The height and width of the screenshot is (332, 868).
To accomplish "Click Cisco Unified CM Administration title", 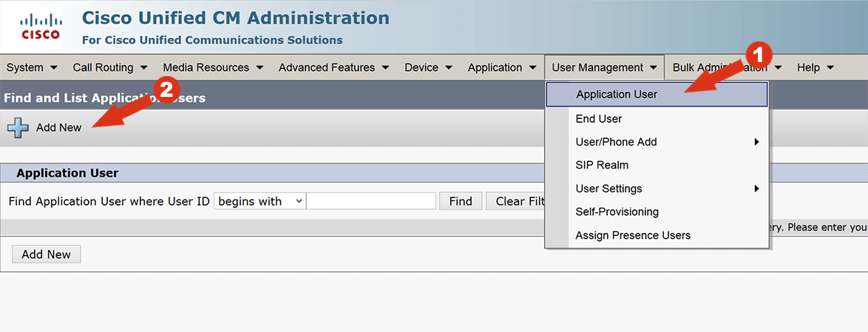I will 235,18.
